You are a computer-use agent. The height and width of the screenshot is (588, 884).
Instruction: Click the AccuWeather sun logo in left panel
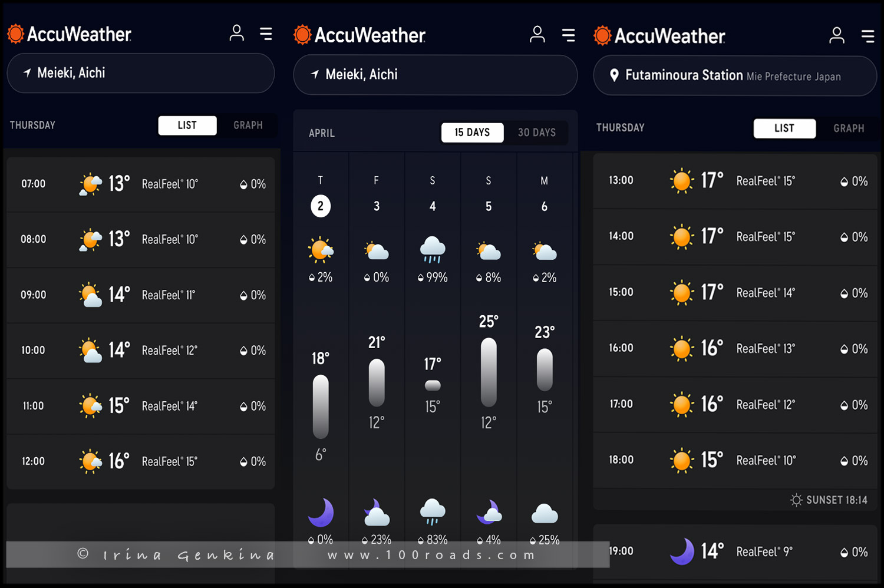tap(15, 34)
